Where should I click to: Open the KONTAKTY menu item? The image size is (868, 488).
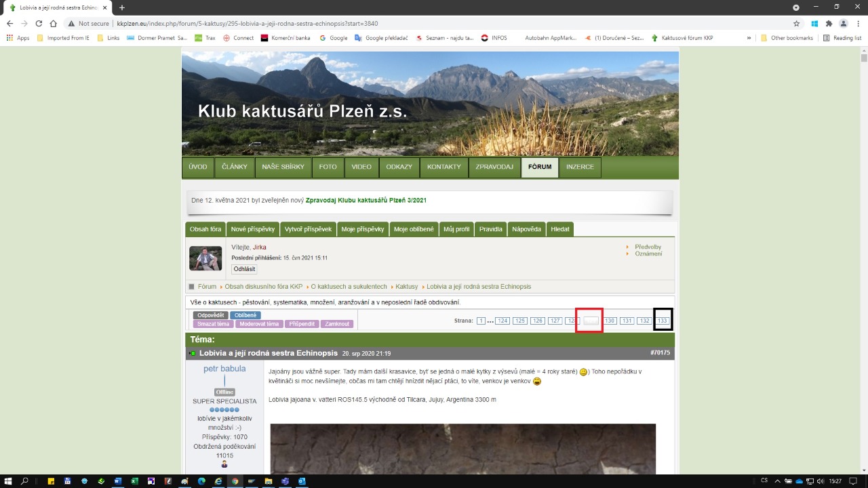[x=444, y=167]
